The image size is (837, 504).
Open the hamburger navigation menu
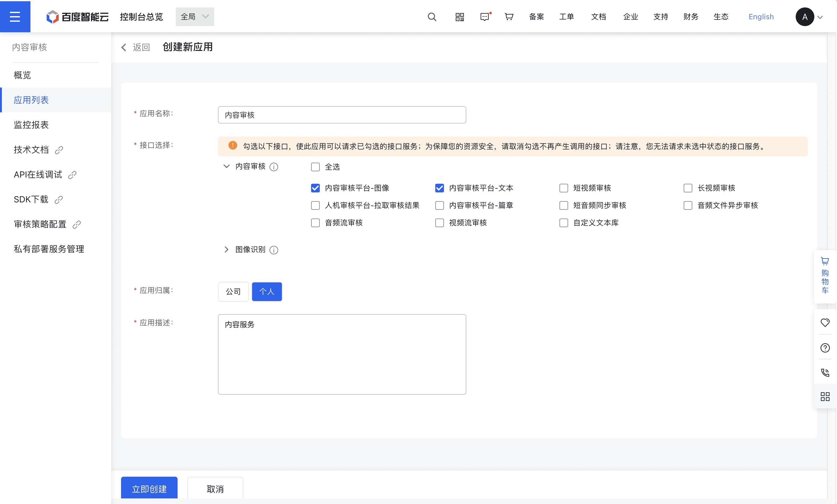click(15, 16)
